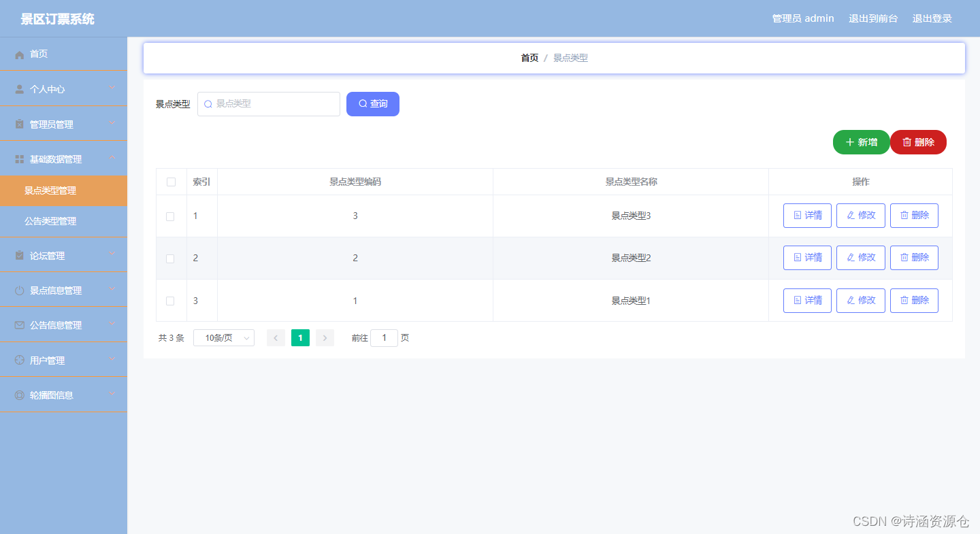Click the globe icon next to 用户管理

pos(20,361)
